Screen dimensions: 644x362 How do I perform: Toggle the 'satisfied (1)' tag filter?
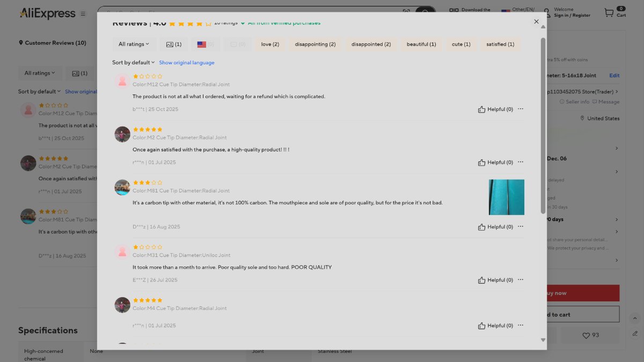point(500,45)
